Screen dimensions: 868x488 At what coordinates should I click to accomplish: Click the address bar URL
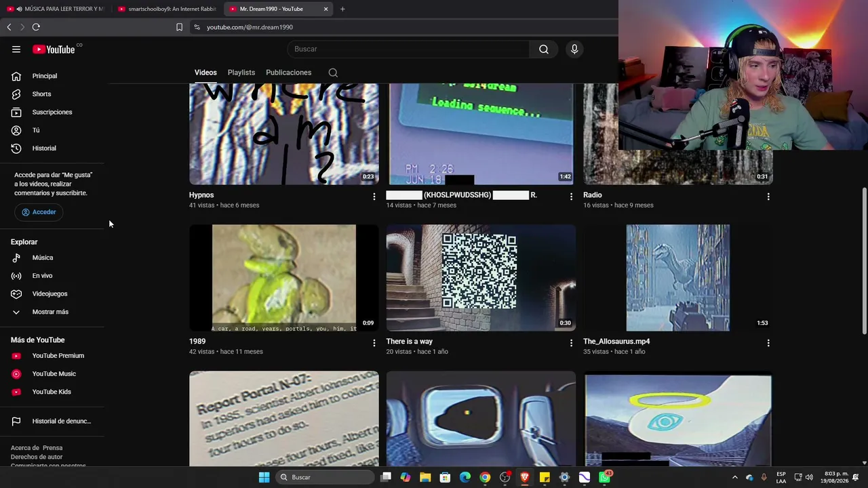250,27
